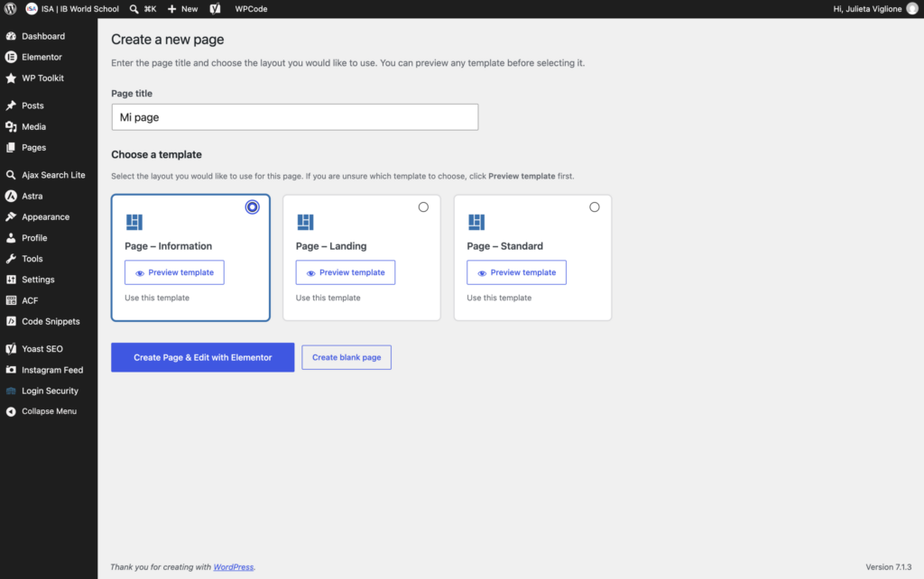924x579 pixels.
Task: Click the Page – Standard layout icon
Action: (476, 222)
